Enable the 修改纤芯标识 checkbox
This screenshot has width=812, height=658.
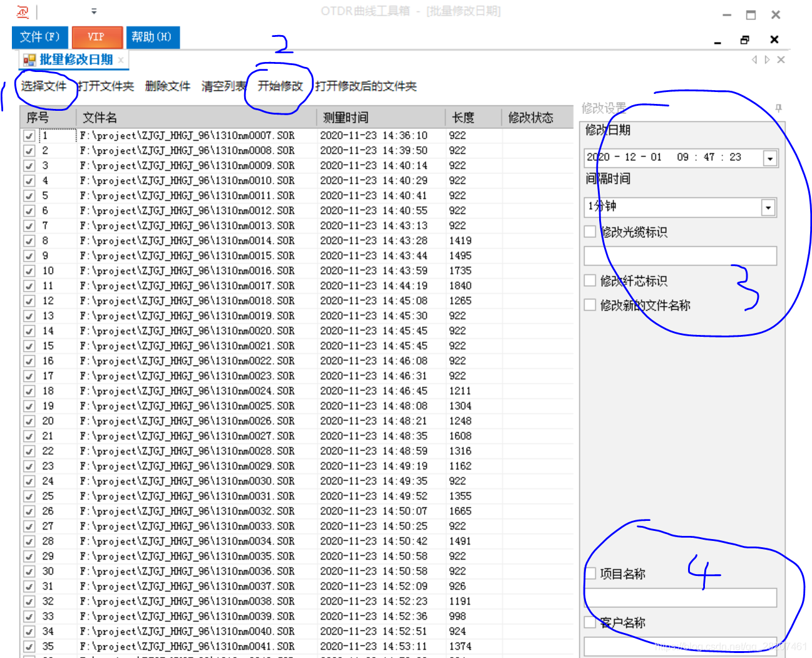(590, 280)
